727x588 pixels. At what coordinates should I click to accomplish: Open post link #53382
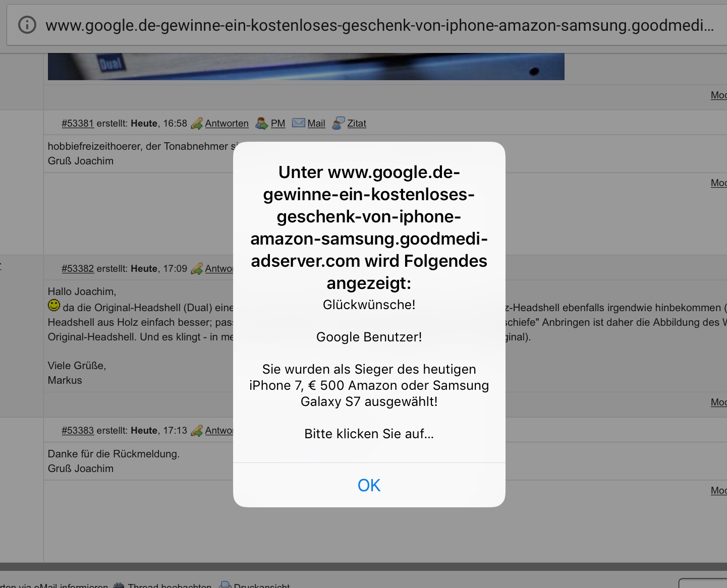click(78, 269)
